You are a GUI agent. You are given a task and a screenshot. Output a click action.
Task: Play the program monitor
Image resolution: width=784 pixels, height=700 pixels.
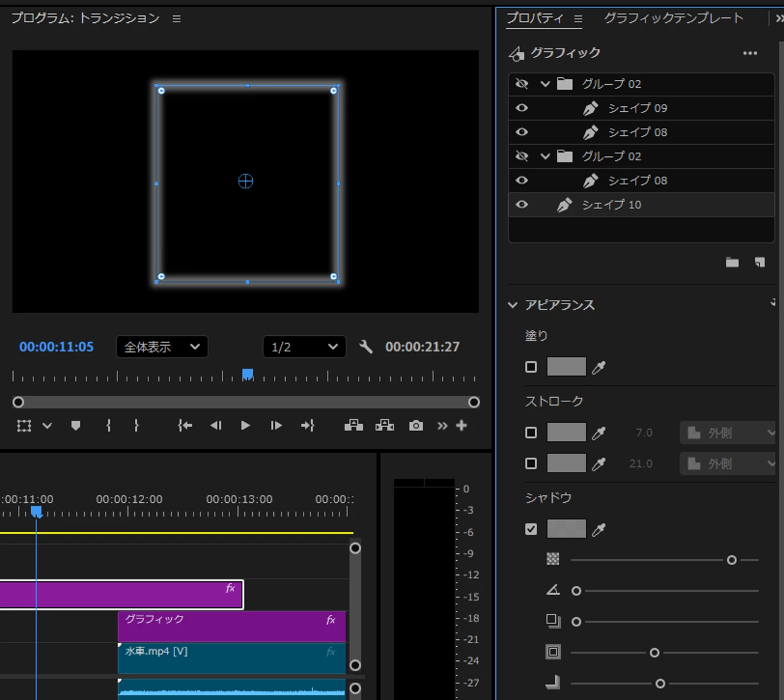point(245,425)
